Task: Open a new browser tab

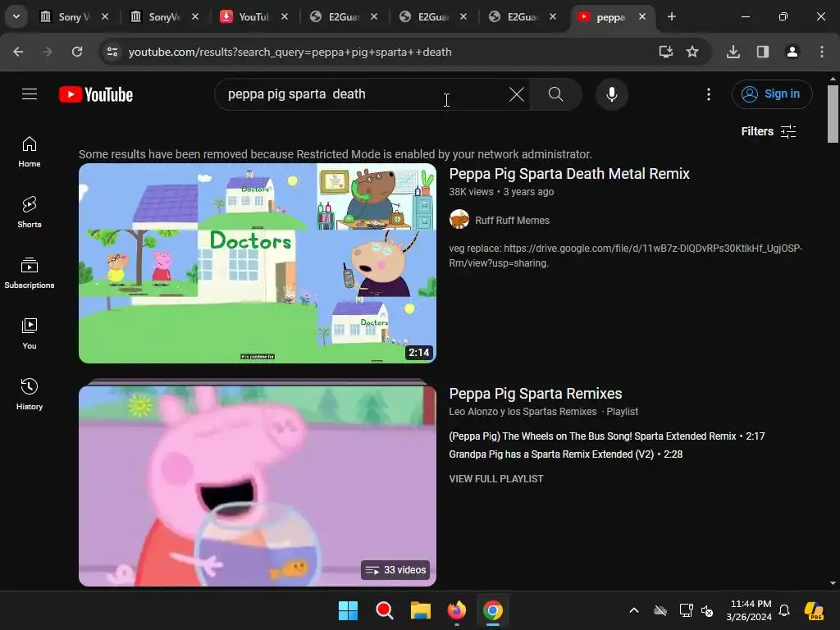Action: point(671,16)
